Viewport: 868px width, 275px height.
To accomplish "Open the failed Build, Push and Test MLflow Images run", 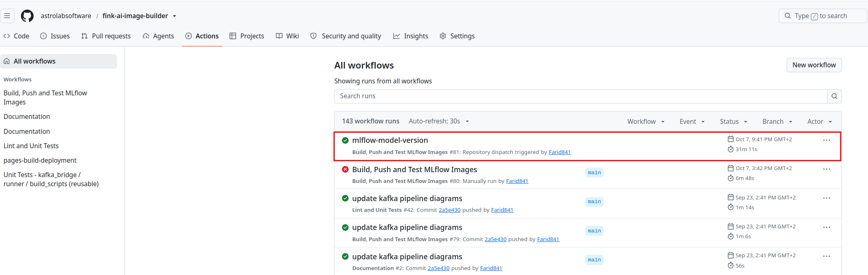I will point(414,169).
